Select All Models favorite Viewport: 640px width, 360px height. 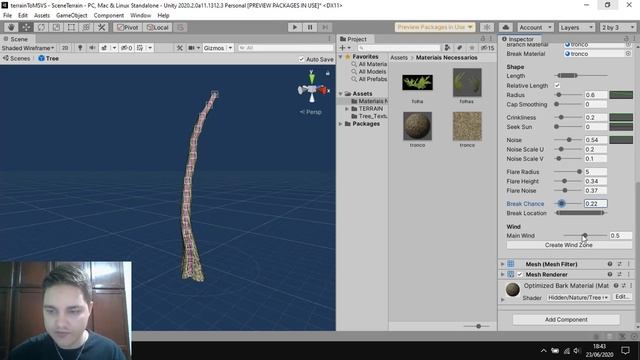tap(372, 71)
